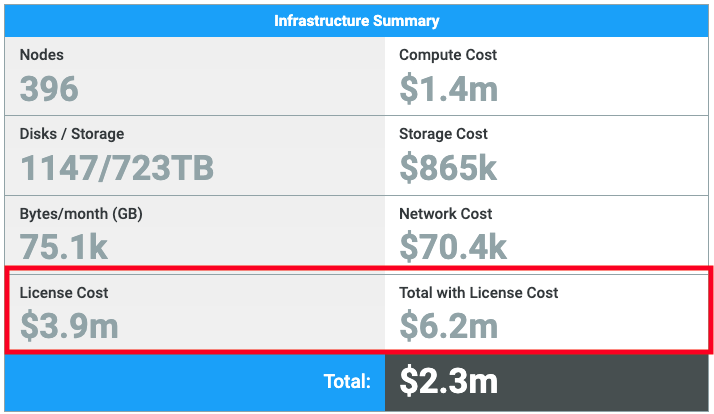Click the Bytes/month (GB) label
Image resolution: width=714 pixels, height=414 pixels.
coord(80,214)
